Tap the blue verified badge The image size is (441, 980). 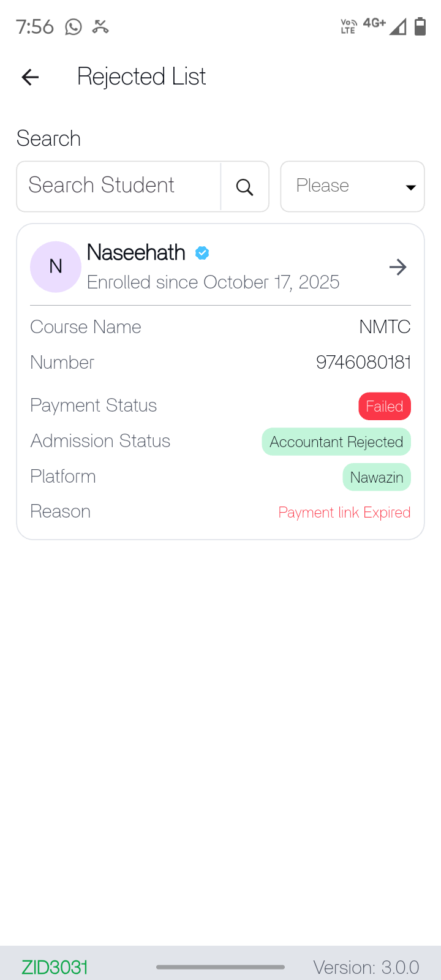[202, 252]
